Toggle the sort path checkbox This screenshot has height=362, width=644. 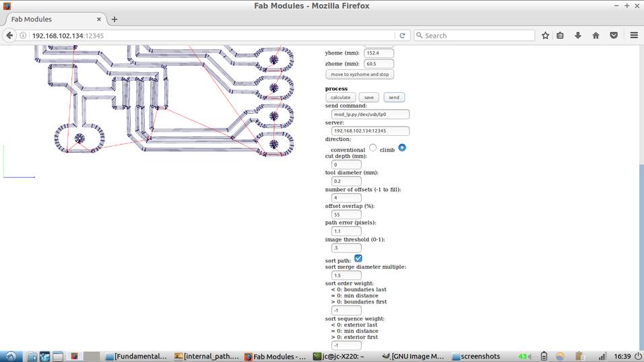click(x=358, y=258)
